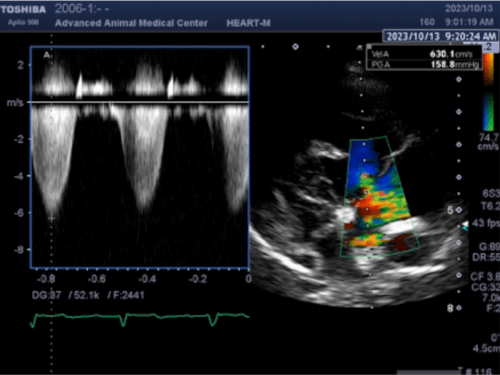This screenshot has width=500, height=375.
Task: Click the HEART-M preset label
Action: coord(249,23)
